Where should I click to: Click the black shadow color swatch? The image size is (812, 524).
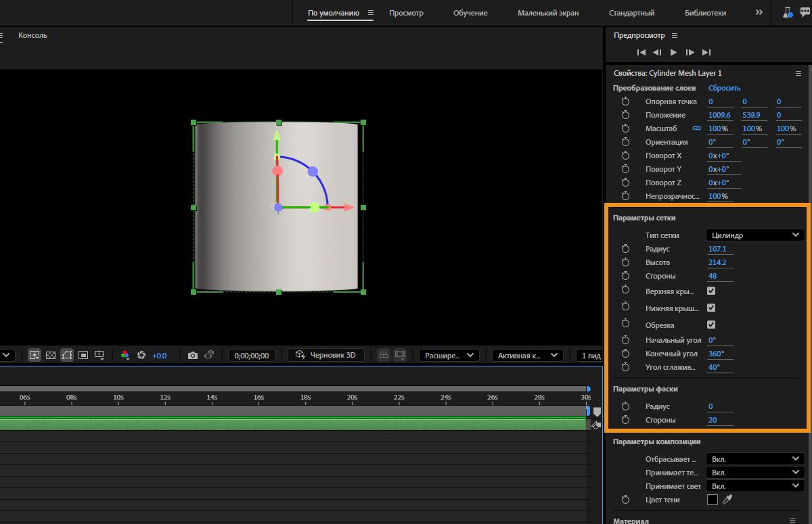(x=712, y=500)
